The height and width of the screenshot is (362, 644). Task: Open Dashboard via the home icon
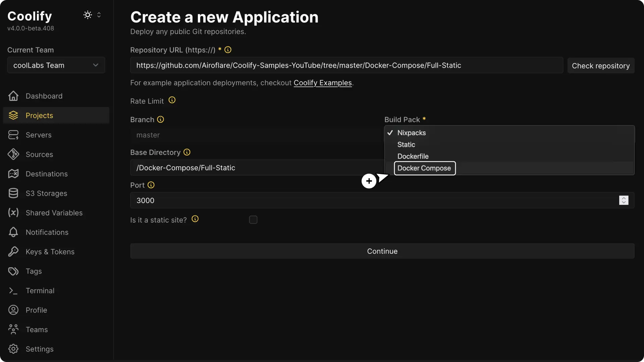[x=13, y=96]
